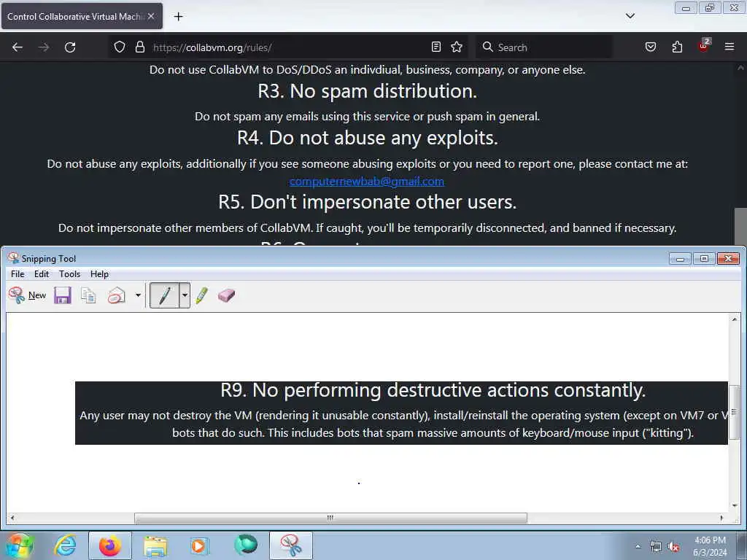Switch to Snipping Tool in the taskbar

[x=291, y=545]
